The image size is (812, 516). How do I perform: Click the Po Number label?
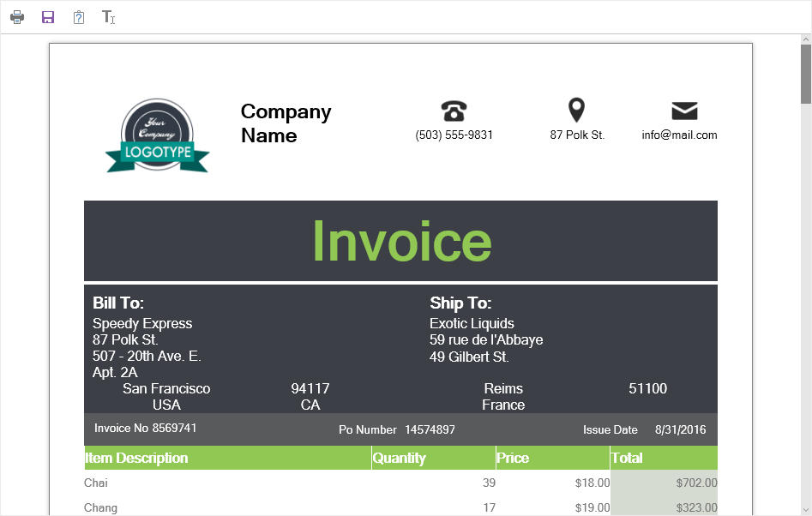coord(368,429)
